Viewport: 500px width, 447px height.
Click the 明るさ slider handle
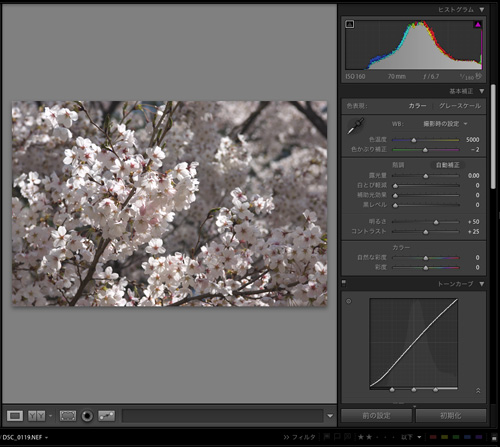(x=436, y=222)
